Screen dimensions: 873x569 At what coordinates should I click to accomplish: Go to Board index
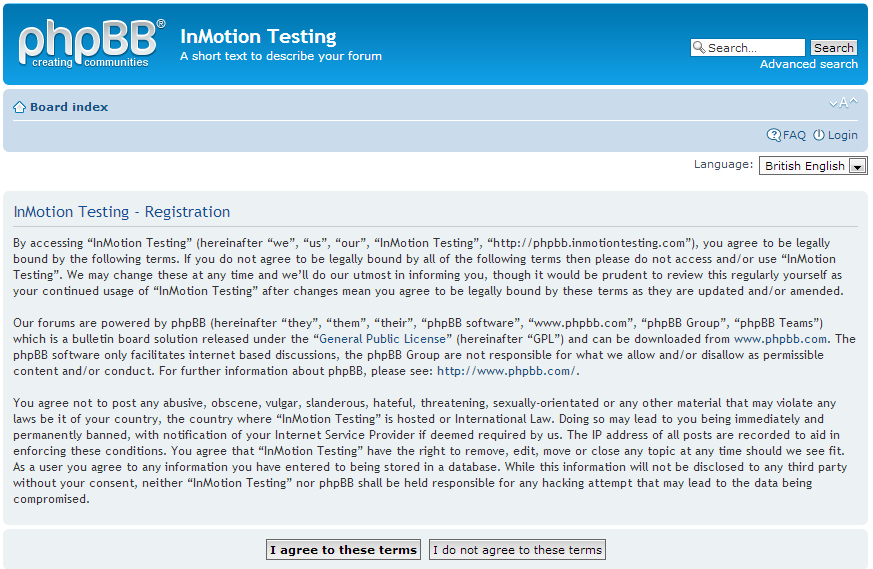(68, 107)
